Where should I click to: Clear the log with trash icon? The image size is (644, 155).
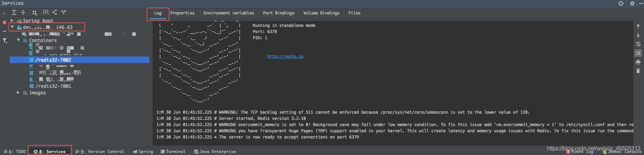pyautogui.click(x=638, y=71)
